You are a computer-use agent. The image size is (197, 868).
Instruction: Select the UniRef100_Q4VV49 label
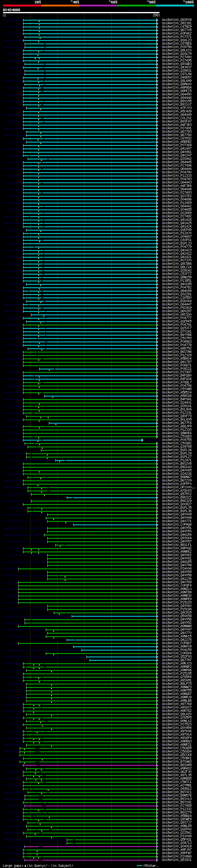[177, 514]
